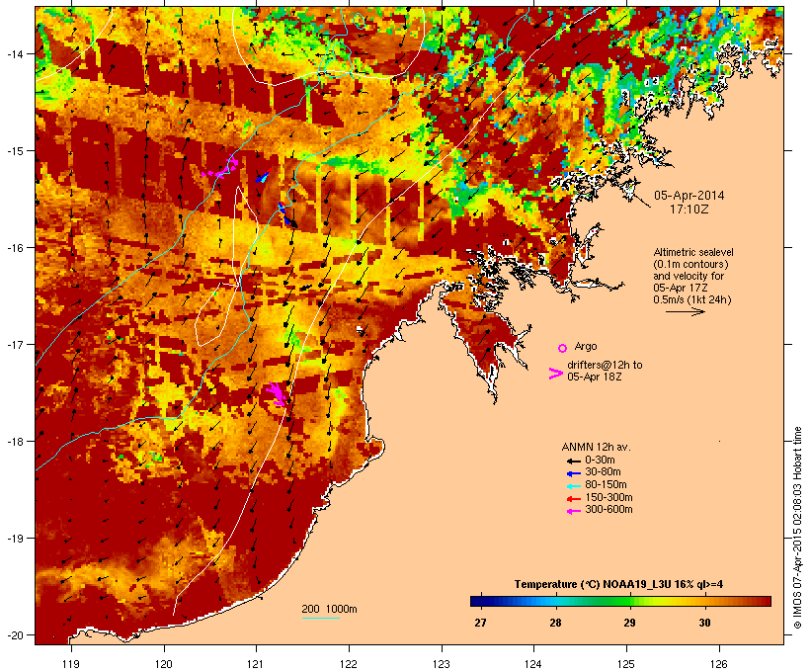Click the colorbar tick label 29
The height and width of the screenshot is (672, 810).
pyautogui.click(x=629, y=623)
